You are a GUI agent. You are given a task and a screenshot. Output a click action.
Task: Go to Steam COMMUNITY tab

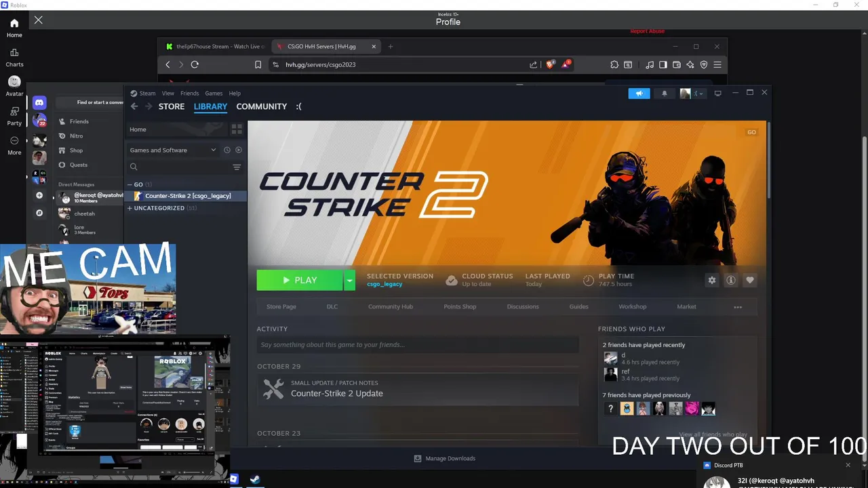(x=262, y=106)
